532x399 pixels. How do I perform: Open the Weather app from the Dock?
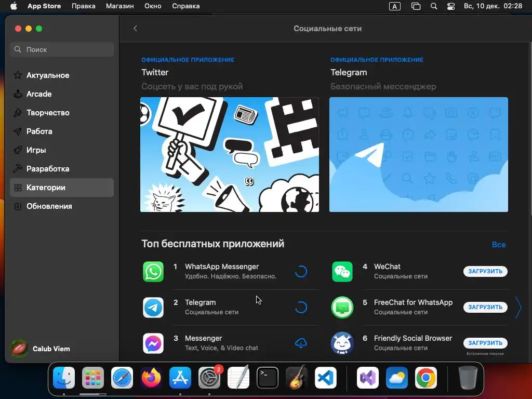coord(397,378)
